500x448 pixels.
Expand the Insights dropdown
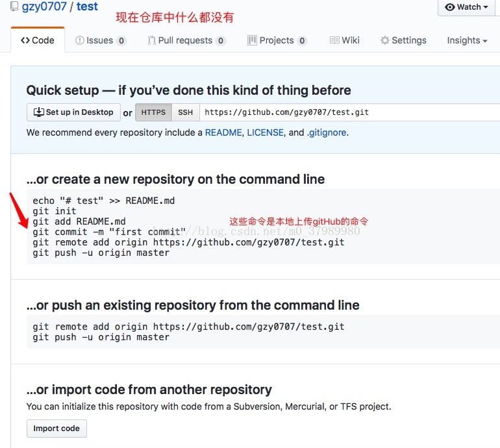(x=467, y=40)
